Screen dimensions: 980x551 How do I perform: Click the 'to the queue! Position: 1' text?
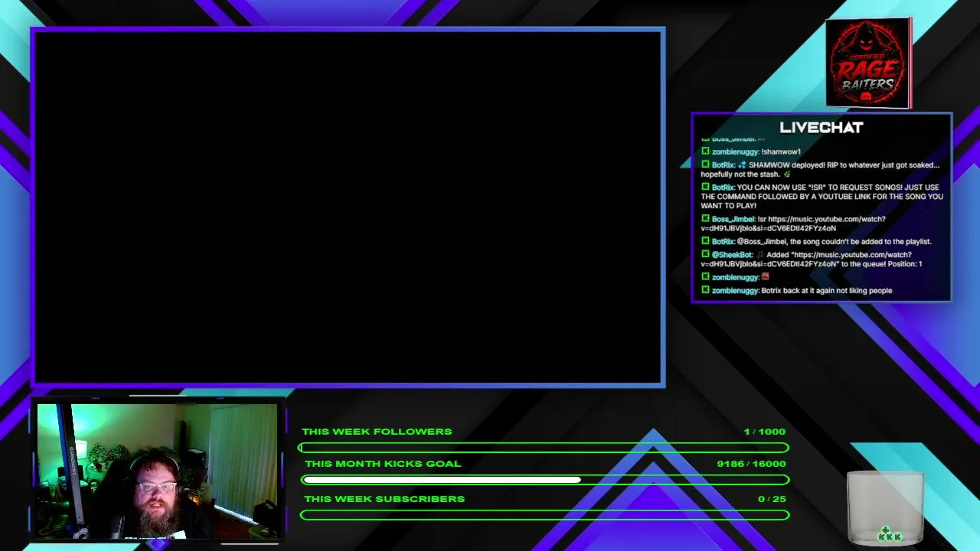tap(882, 264)
